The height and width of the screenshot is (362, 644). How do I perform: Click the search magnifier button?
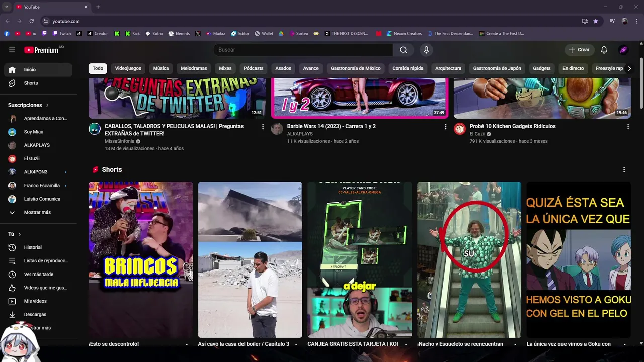(x=404, y=50)
